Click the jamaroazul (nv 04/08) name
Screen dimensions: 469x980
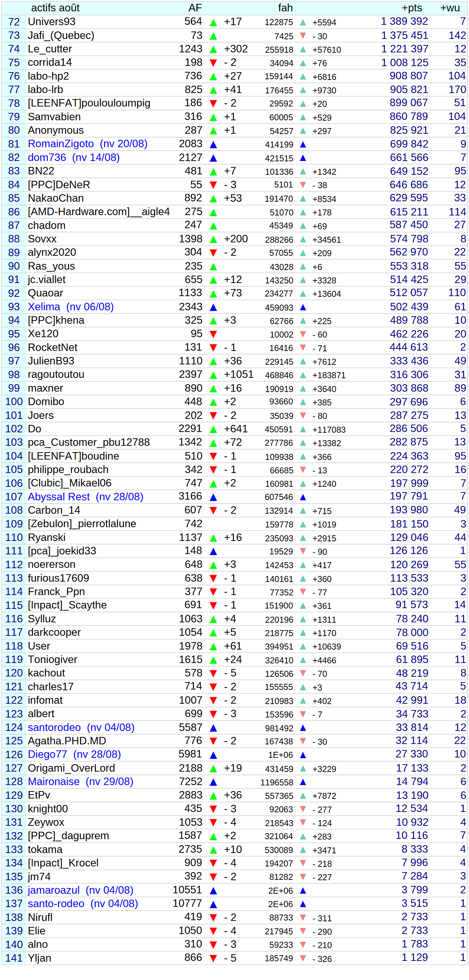(80, 890)
